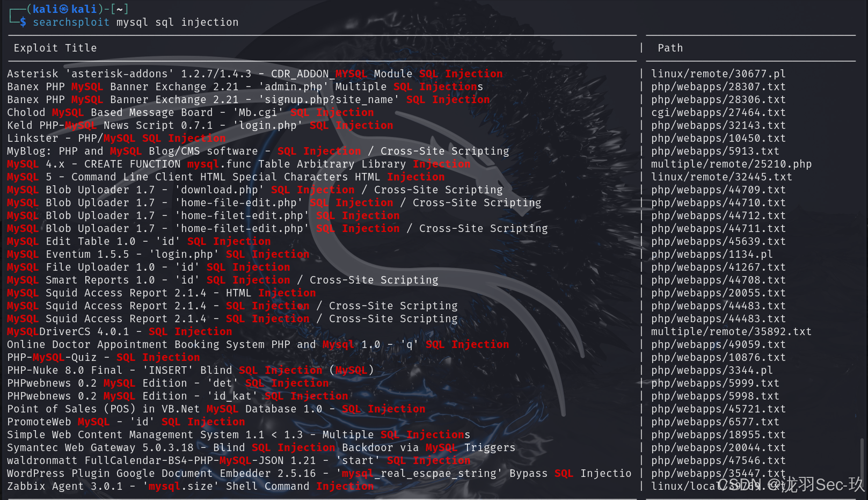Click path php/webapps/5999.txt
Image resolution: width=868 pixels, height=500 pixels.
(x=715, y=383)
